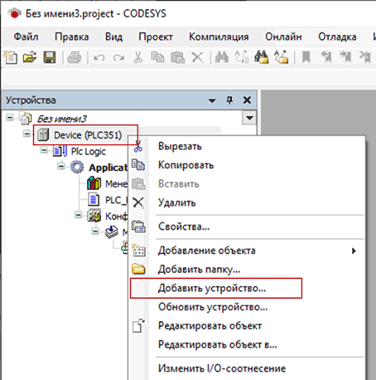
Task: Go to previous bookmark icon
Action: point(326,57)
